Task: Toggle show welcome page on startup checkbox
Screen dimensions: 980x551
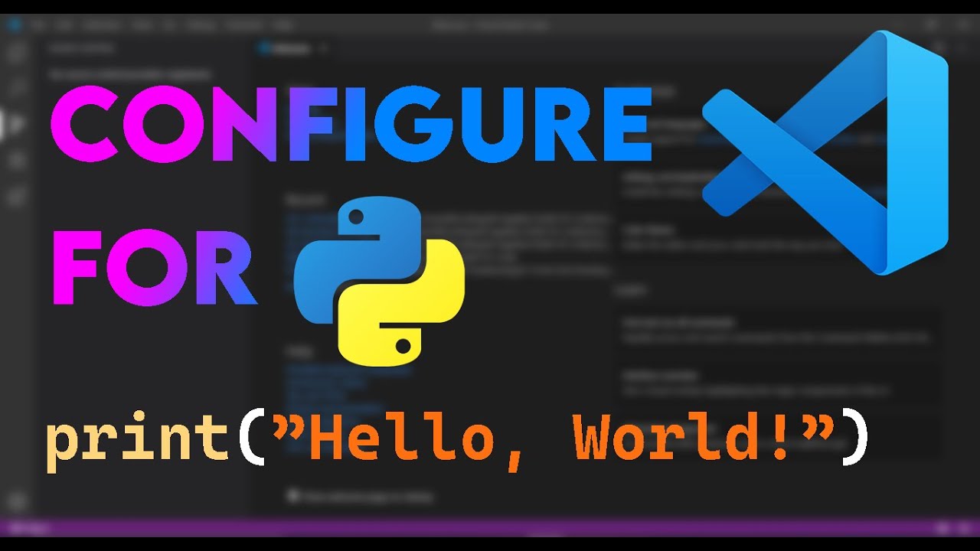Action: pyautogui.click(x=292, y=496)
